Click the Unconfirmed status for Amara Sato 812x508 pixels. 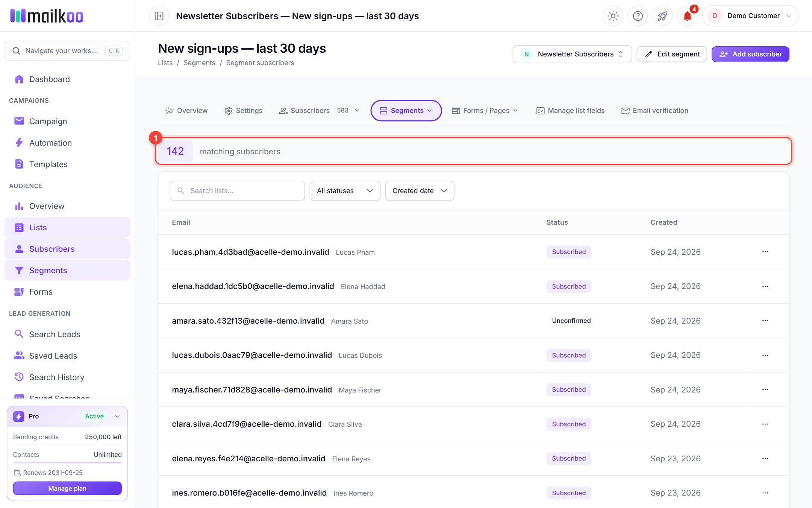click(571, 321)
